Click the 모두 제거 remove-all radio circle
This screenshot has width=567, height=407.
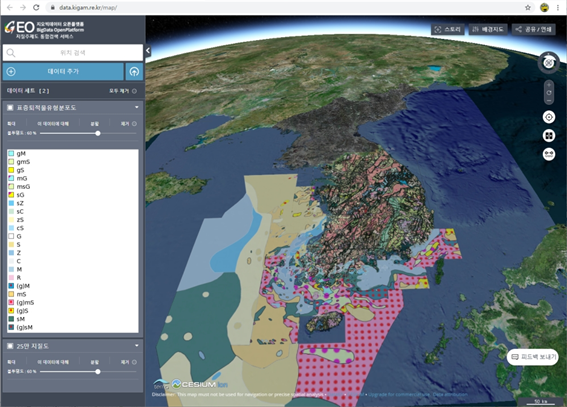[135, 91]
